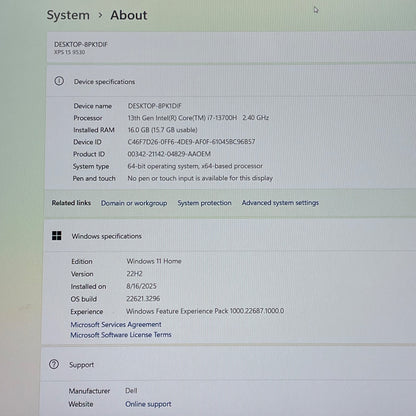The width and height of the screenshot is (416, 416).
Task: Open Advanced system settings link
Action: (280, 203)
